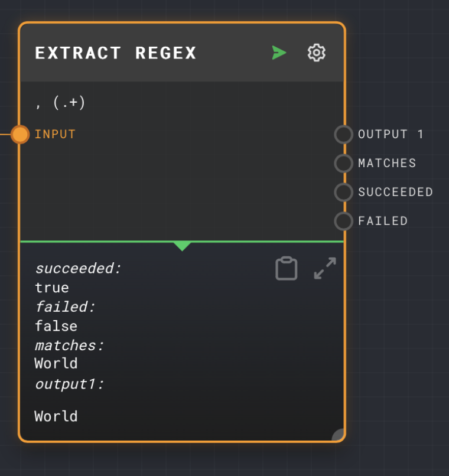Select the Output 1 port circle
The image size is (449, 476).
pyautogui.click(x=344, y=134)
